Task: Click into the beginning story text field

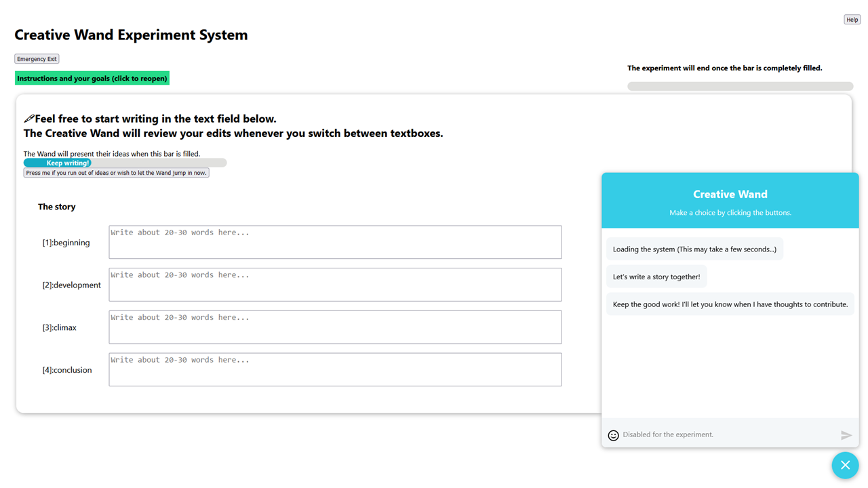Action: click(335, 242)
